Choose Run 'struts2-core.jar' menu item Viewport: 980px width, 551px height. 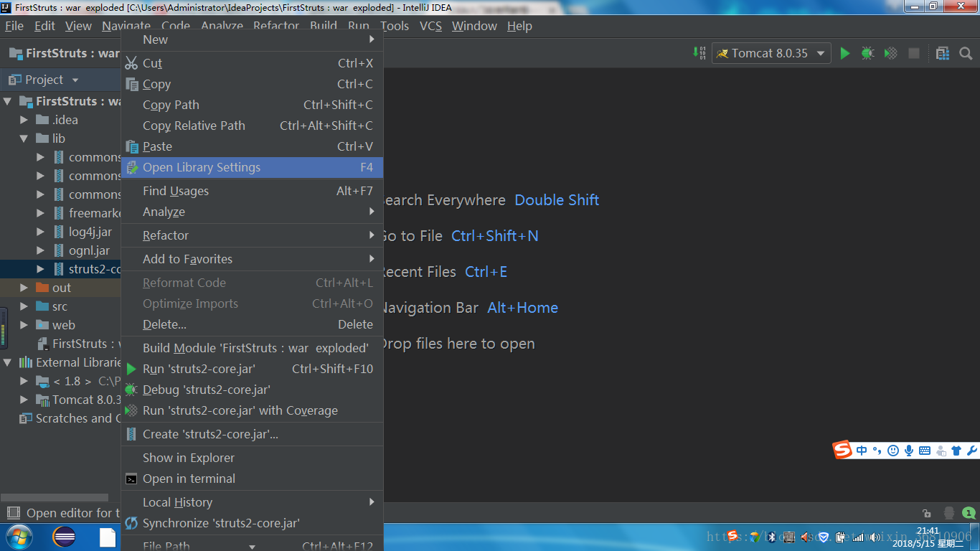click(x=252, y=369)
